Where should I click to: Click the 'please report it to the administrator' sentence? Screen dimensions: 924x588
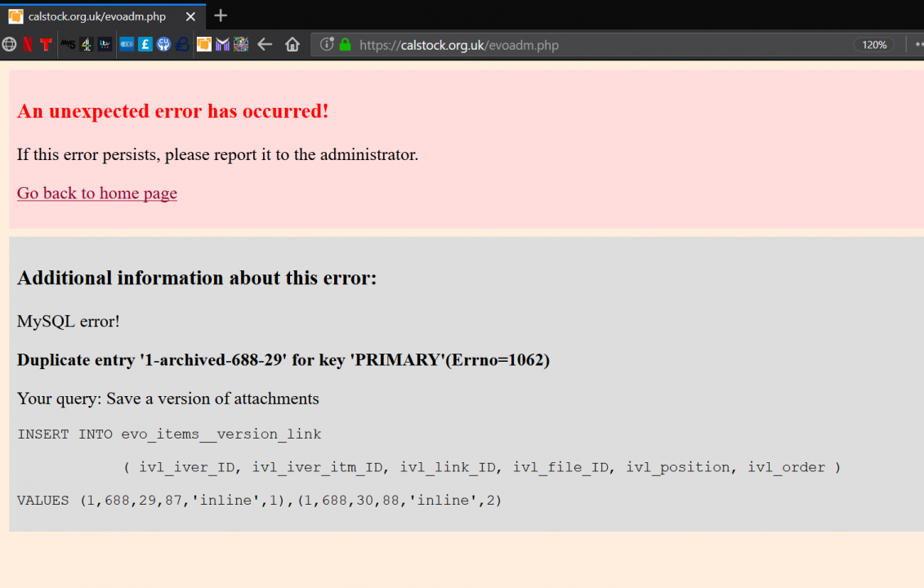(x=217, y=154)
